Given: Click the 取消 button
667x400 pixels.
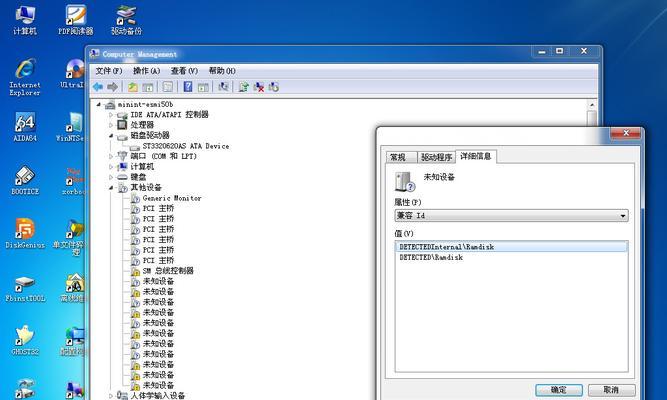Looking at the screenshot, I should tap(611, 390).
